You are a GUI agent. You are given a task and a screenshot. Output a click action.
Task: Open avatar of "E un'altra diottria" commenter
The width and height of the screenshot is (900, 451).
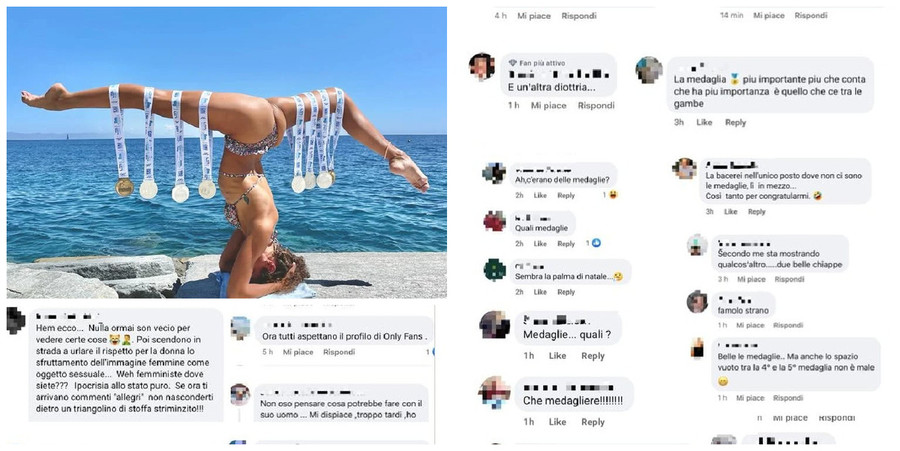482,67
